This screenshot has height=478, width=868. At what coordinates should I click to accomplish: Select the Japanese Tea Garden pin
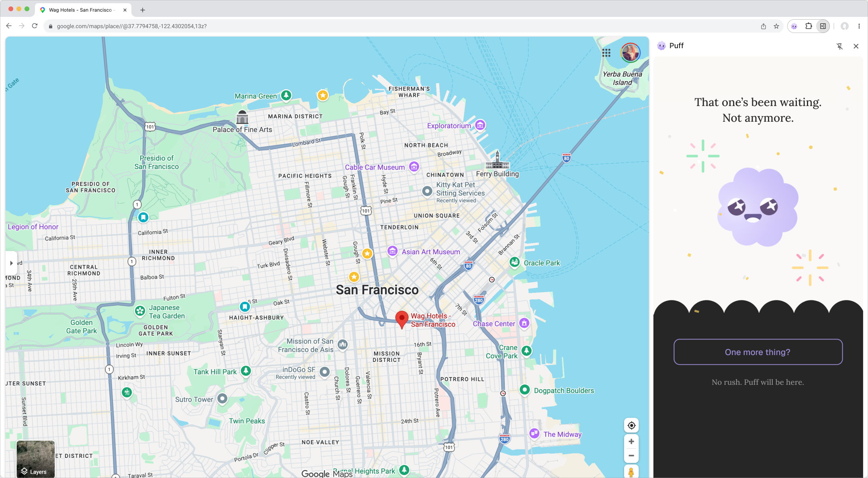tap(140, 311)
